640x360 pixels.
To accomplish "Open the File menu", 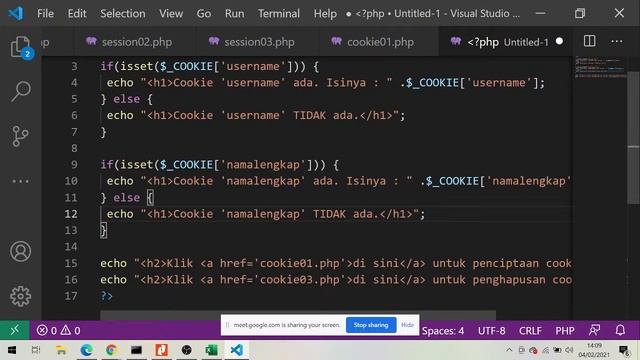I will [45, 13].
